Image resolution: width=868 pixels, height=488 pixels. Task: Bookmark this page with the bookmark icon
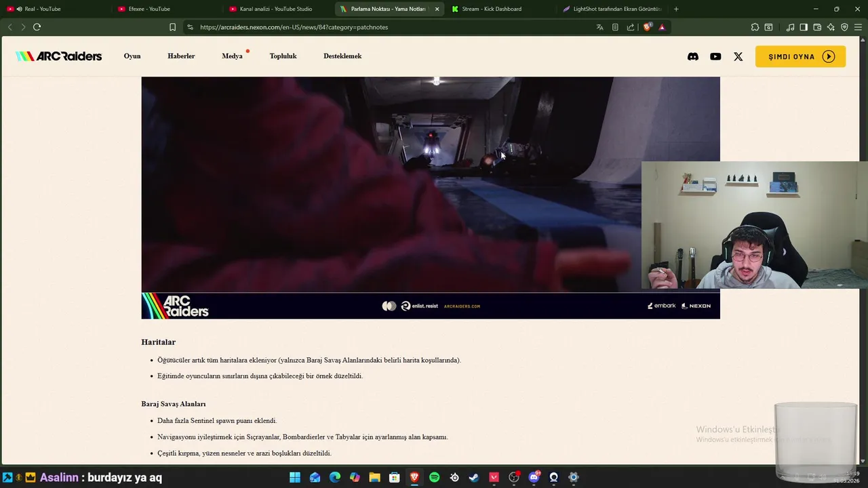point(172,27)
